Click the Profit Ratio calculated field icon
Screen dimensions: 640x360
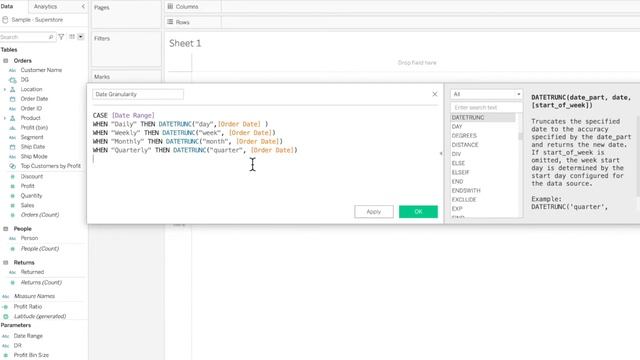5,307
